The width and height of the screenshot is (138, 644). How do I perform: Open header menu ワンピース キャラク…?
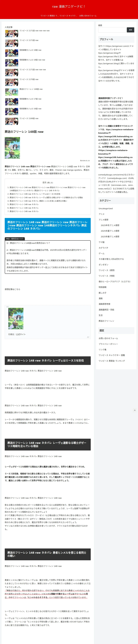(68, 16)
